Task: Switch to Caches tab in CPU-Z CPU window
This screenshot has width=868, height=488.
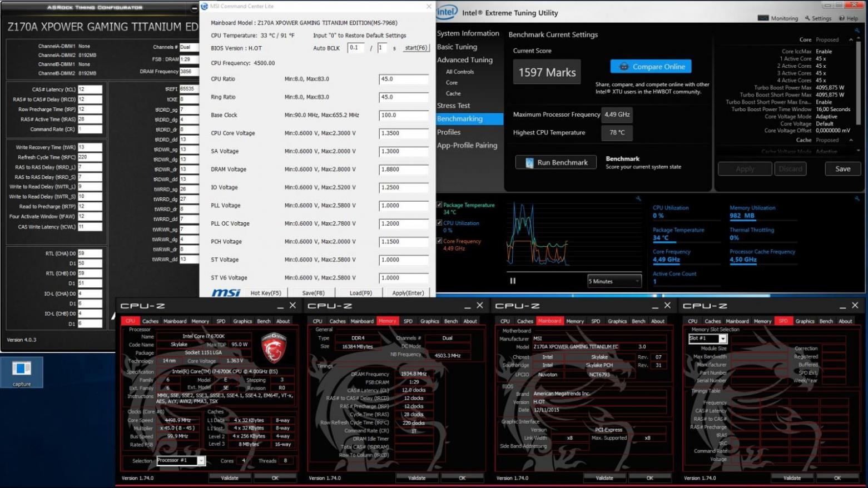Action: click(150, 321)
